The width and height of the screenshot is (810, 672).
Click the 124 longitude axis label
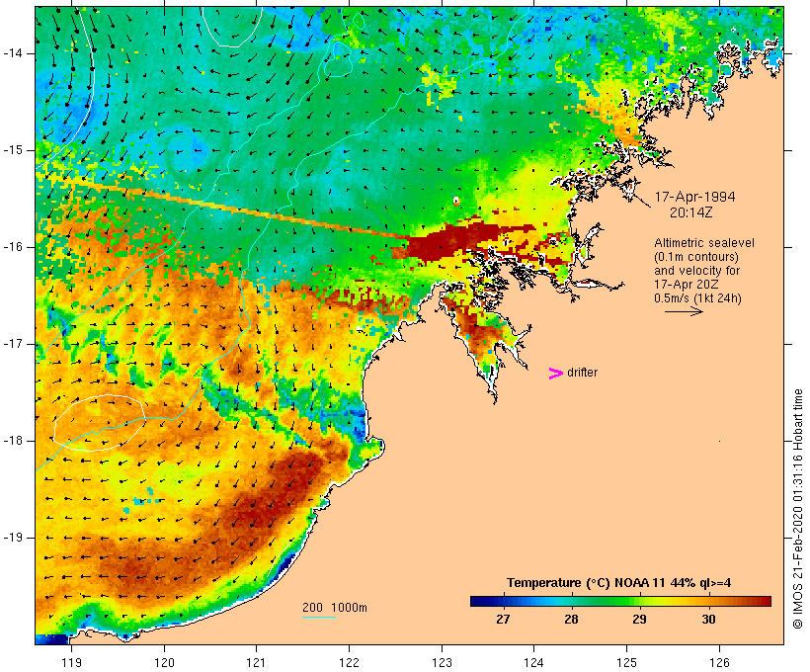click(533, 663)
